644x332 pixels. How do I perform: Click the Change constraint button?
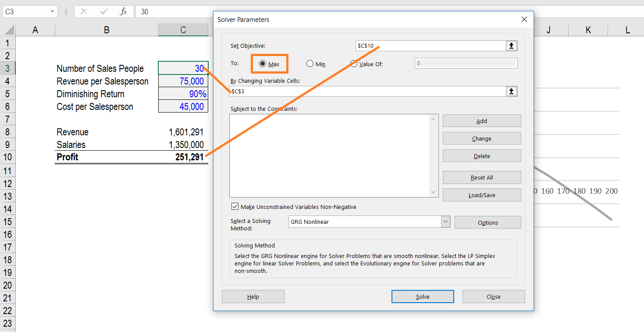[x=482, y=138]
